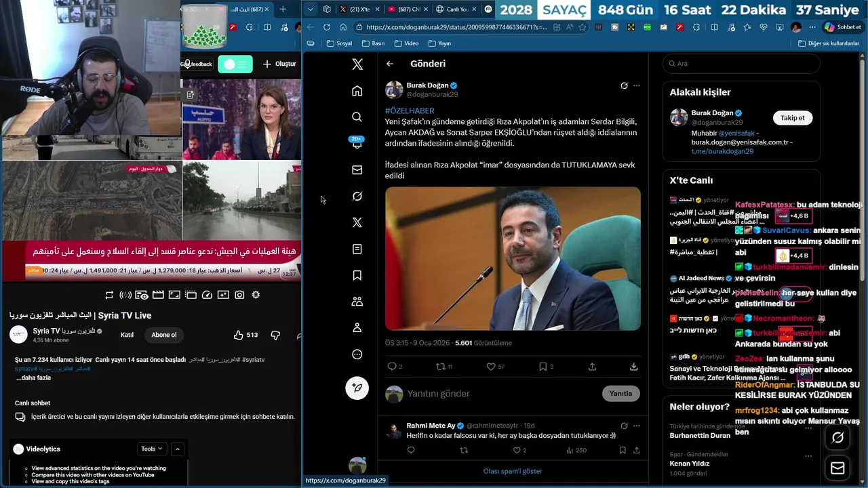Click Oluştur create button on YouTube
The width and height of the screenshot is (868, 488).
pos(279,64)
